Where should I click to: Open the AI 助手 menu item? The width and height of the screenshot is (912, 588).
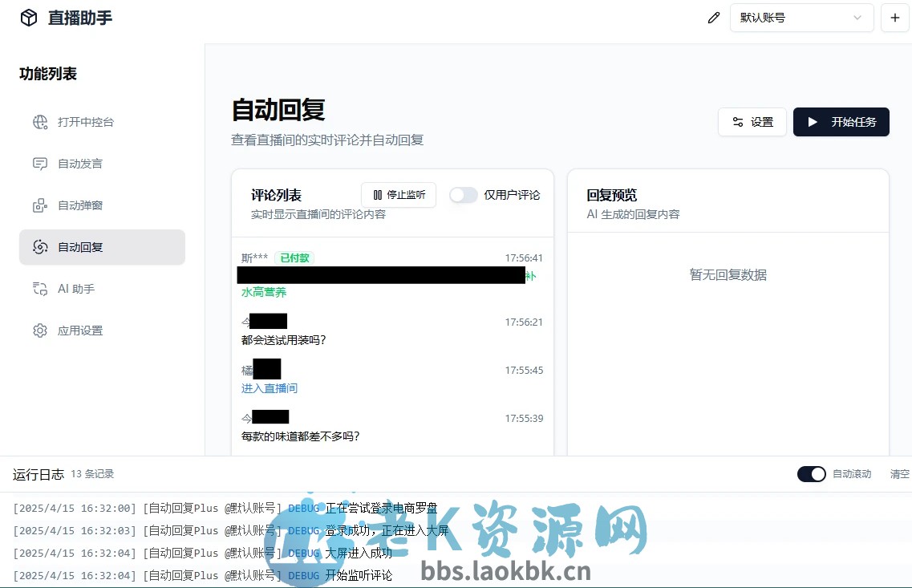pyautogui.click(x=102, y=289)
